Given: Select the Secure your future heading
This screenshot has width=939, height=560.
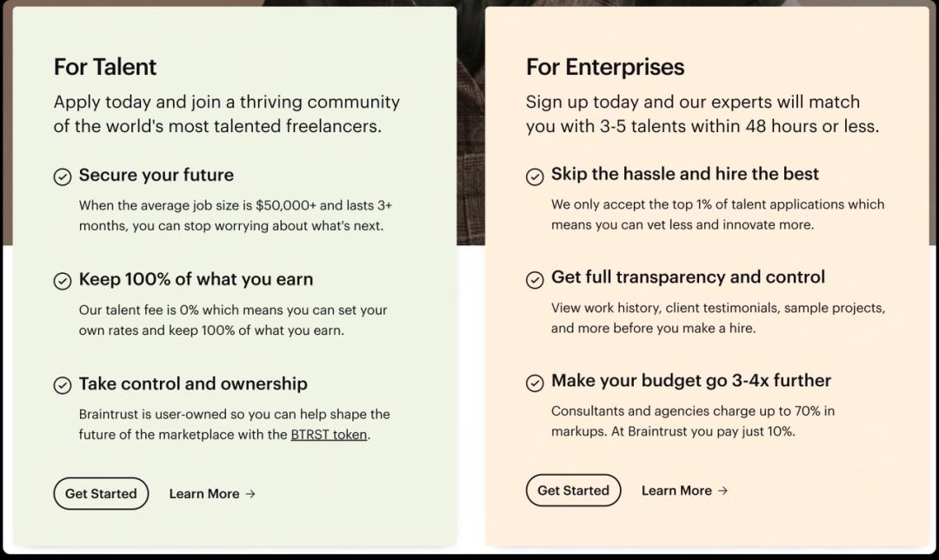Looking at the screenshot, I should [156, 175].
